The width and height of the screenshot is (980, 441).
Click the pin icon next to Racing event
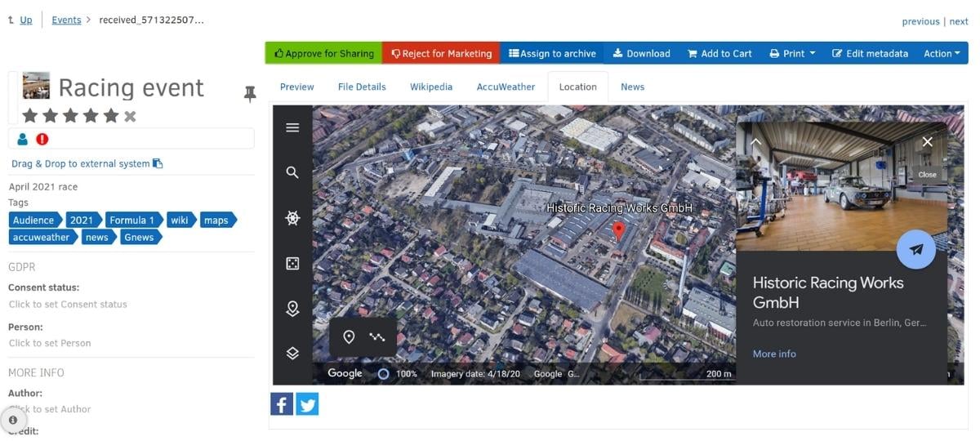click(250, 94)
